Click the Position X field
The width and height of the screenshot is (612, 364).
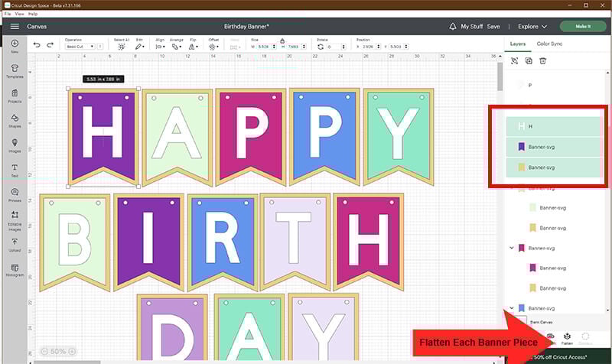tap(370, 47)
